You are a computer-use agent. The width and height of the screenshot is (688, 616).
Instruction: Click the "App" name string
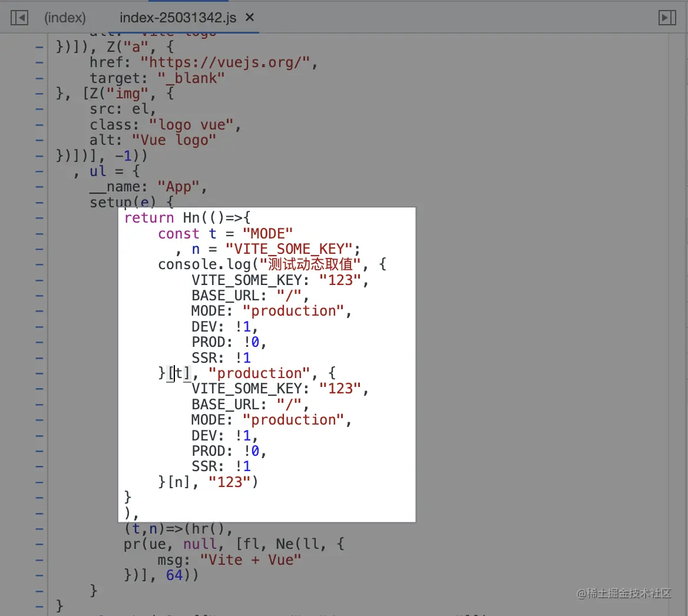[x=178, y=187]
